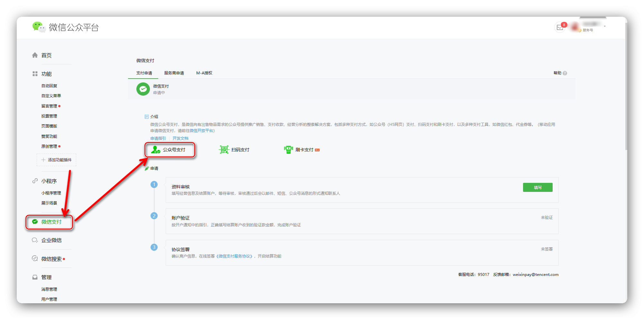Click the green 填写 button

click(x=538, y=187)
